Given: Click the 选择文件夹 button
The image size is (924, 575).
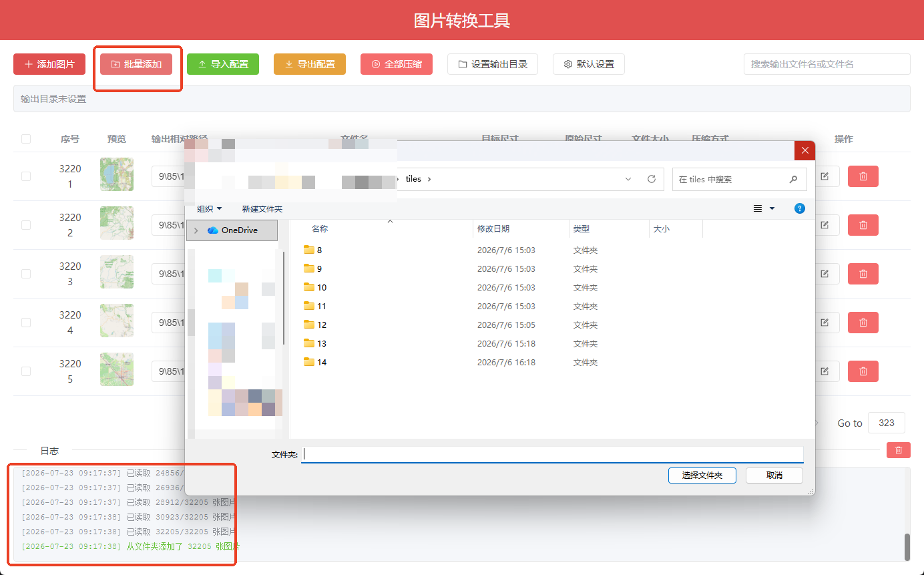Looking at the screenshot, I should pyautogui.click(x=702, y=475).
